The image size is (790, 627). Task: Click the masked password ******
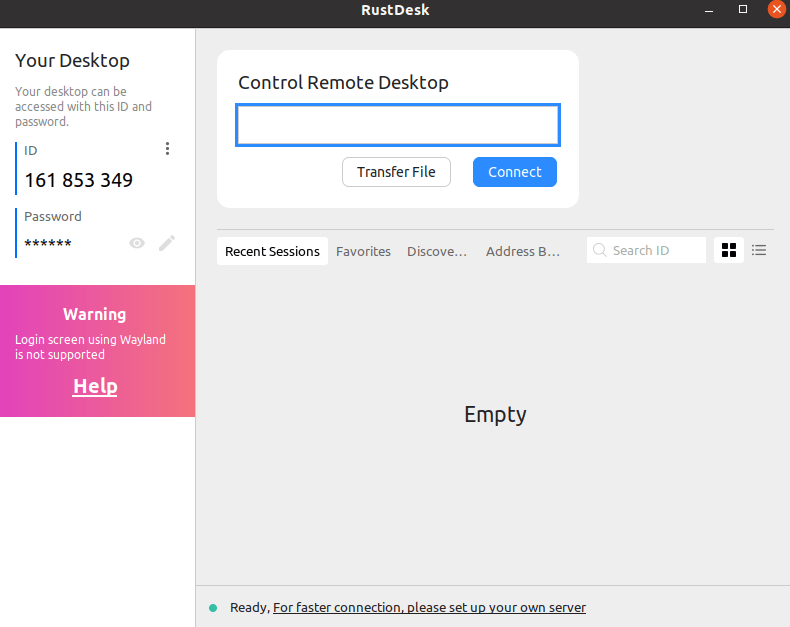[x=48, y=243]
